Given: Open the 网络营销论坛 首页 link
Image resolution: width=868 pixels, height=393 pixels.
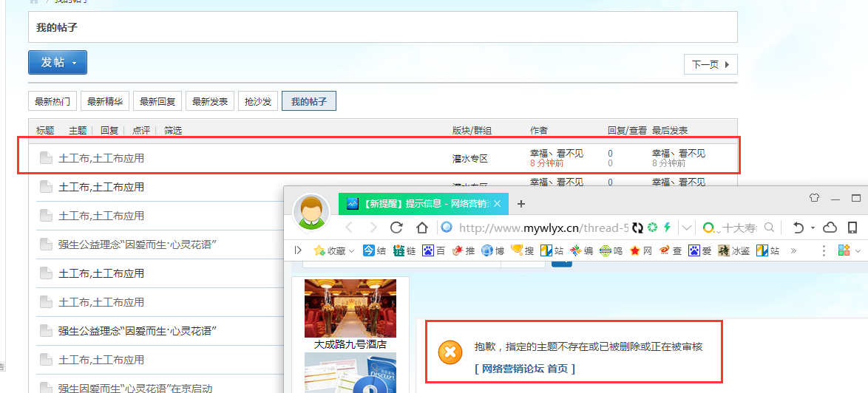Looking at the screenshot, I should click(524, 369).
